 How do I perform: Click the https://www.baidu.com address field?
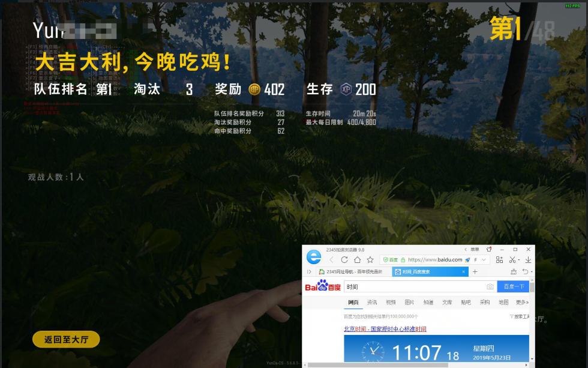point(435,259)
